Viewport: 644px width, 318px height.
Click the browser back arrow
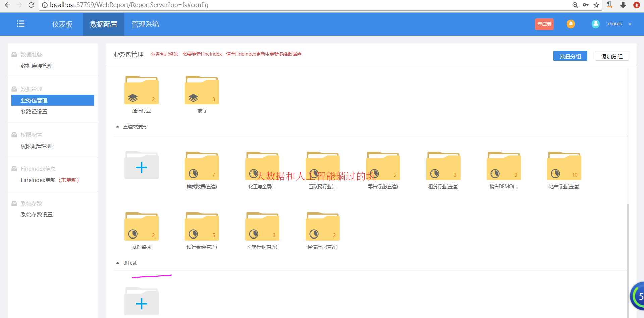8,5
